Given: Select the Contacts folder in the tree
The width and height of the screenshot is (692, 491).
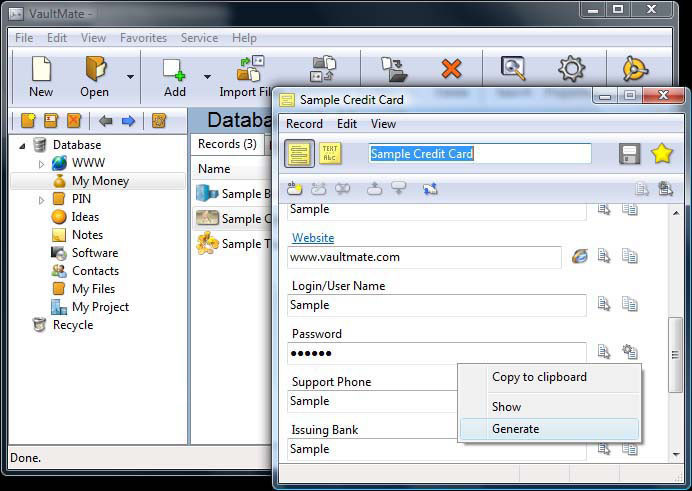Looking at the screenshot, I should tap(95, 271).
